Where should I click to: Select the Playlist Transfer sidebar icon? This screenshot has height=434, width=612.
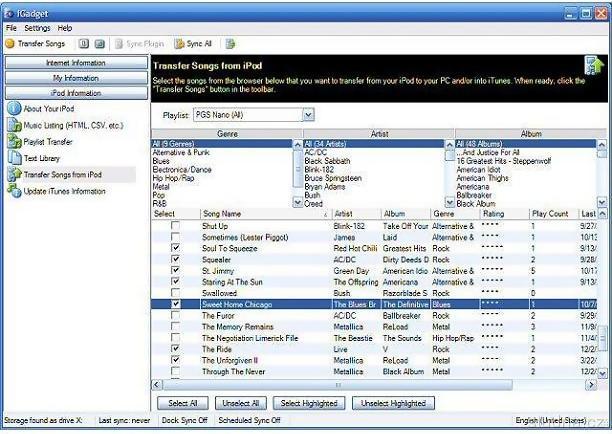pos(13,141)
